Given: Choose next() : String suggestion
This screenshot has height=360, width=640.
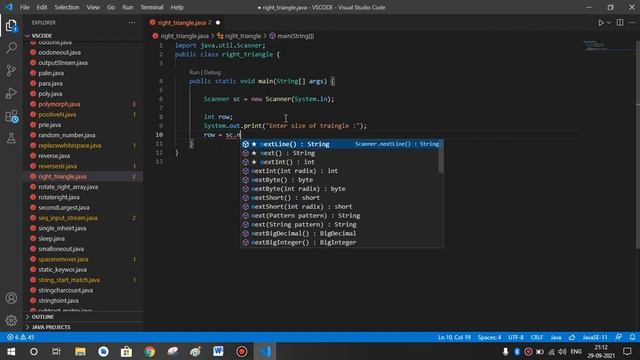Looking at the screenshot, I should [x=341, y=153].
